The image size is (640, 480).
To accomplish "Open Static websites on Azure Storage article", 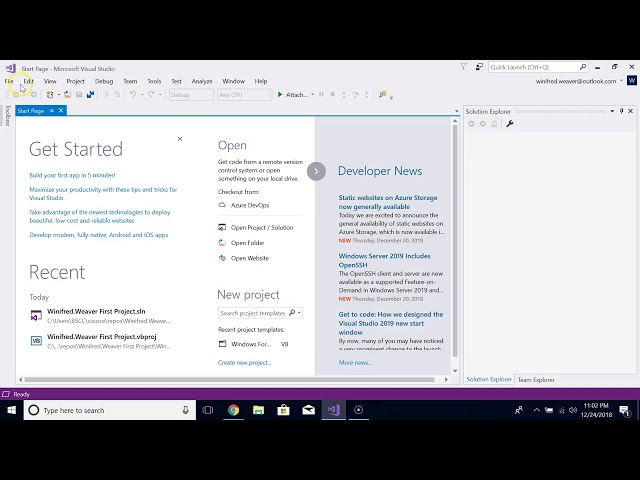I will [388, 202].
